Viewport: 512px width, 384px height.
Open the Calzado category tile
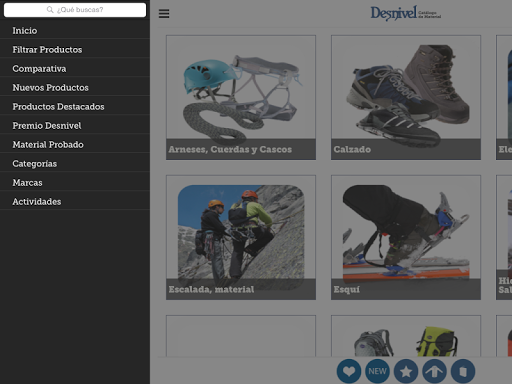(x=406, y=97)
